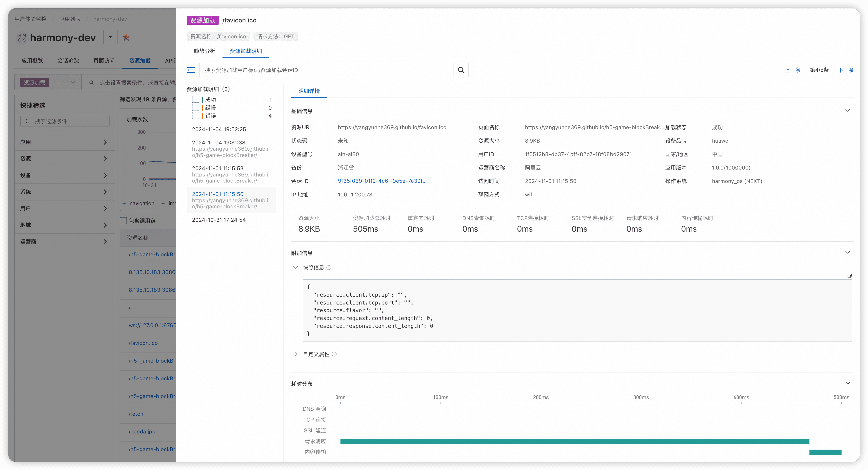868x470 pixels.
Task: Open the 明细详情 tab
Action: [x=309, y=91]
